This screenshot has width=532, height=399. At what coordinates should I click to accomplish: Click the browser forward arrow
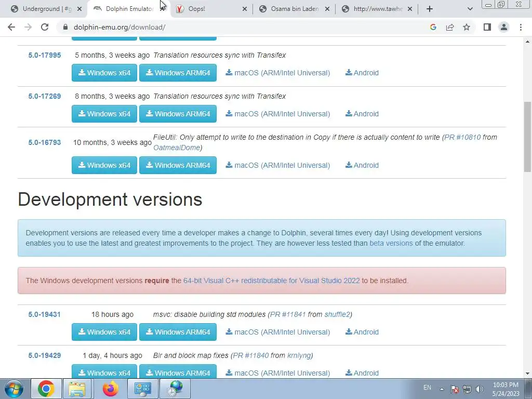pos(28,27)
